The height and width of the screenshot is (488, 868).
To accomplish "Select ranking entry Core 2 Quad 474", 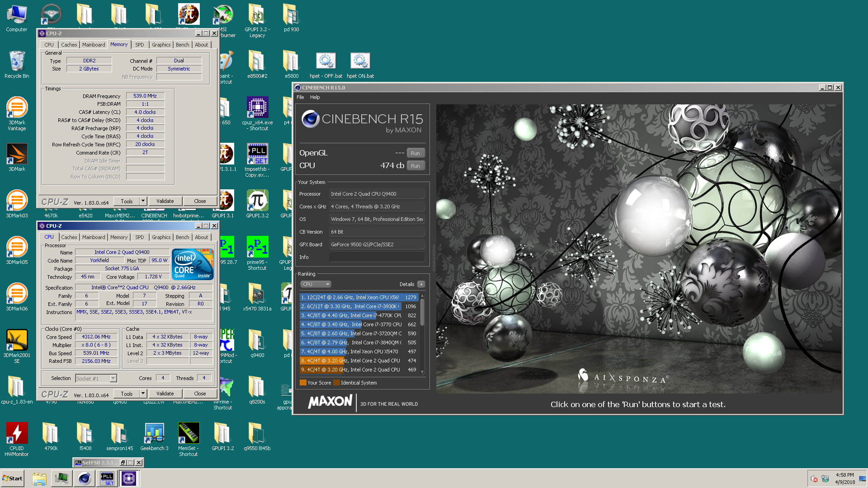I will point(359,361).
